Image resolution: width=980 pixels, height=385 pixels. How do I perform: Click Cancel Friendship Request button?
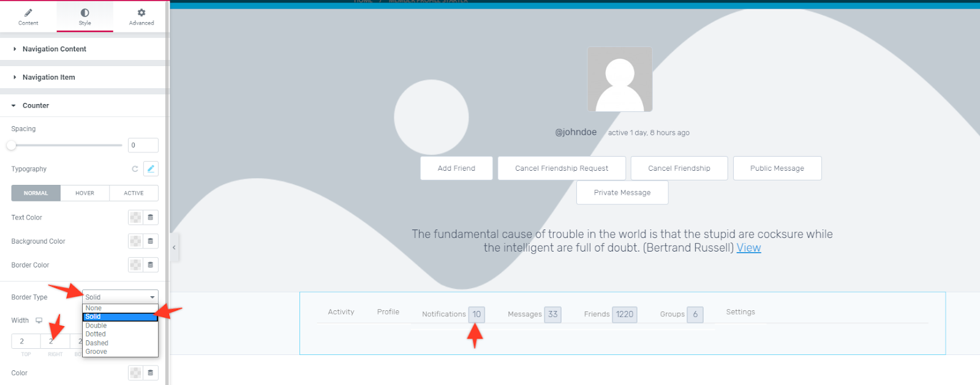[562, 168]
